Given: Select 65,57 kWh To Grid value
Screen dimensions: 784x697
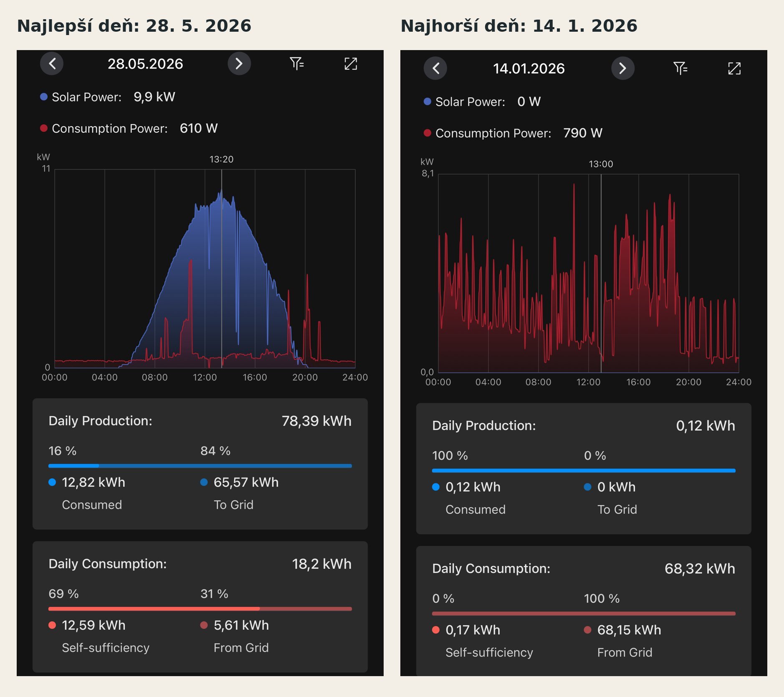Looking at the screenshot, I should (x=246, y=482).
